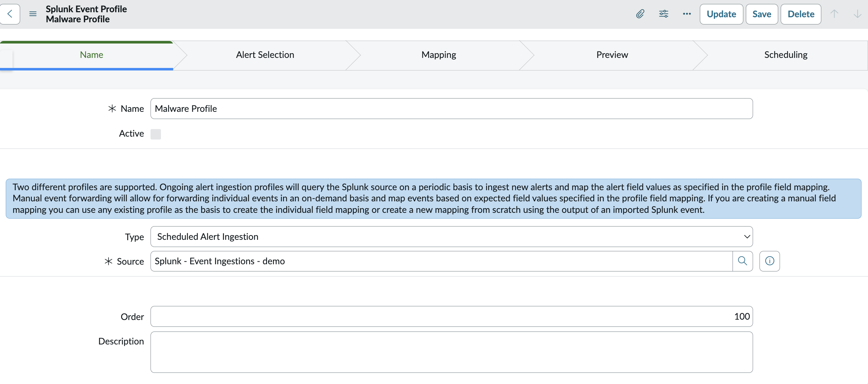Preview Source record info icon
This screenshot has height=384, width=868.
[770, 261]
